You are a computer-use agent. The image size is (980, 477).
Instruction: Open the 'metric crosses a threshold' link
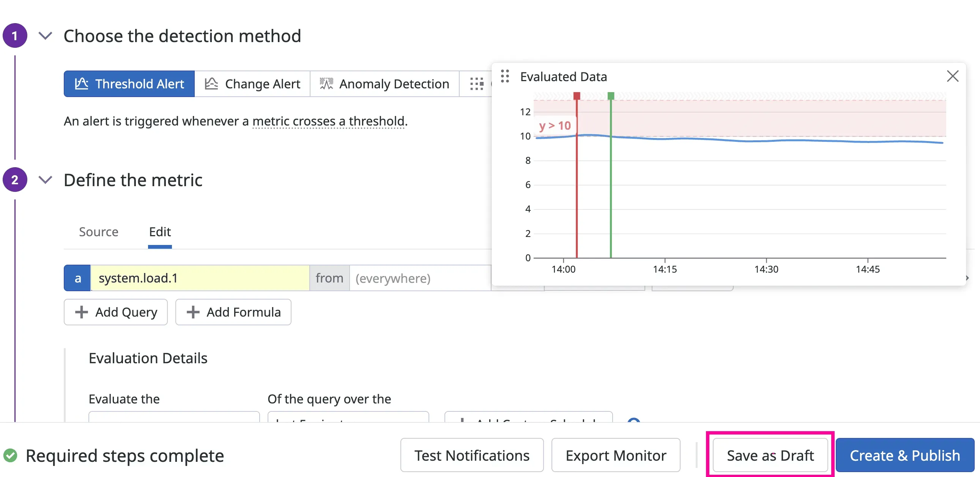(329, 121)
